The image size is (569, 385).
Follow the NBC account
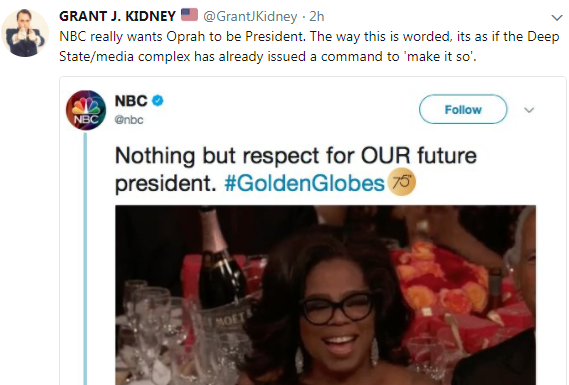click(463, 109)
